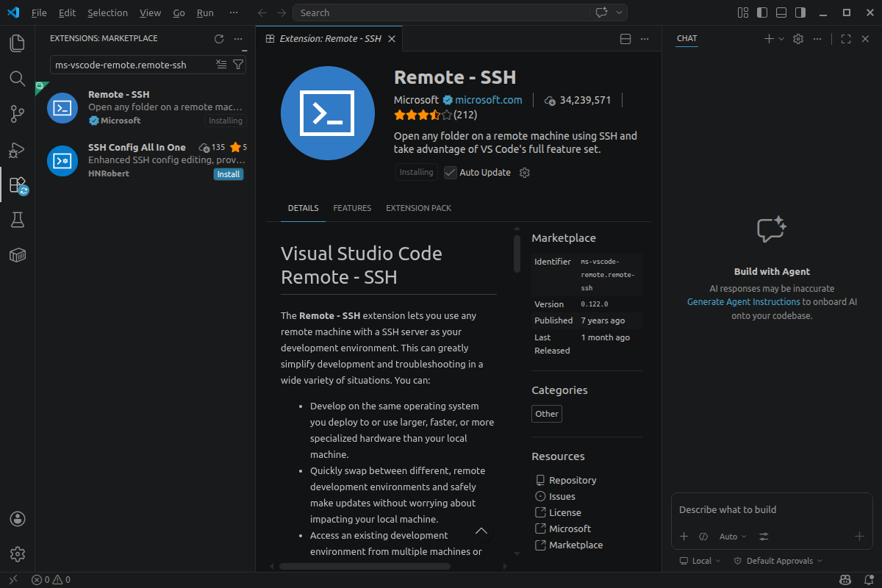Open the License resource link
Screen dimensions: 882x588
(x=565, y=512)
